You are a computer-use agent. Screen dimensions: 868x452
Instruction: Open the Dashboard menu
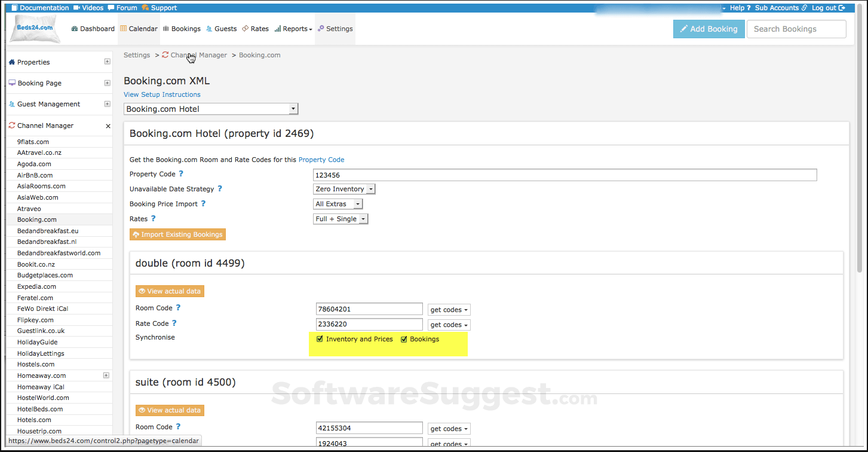[x=93, y=29]
